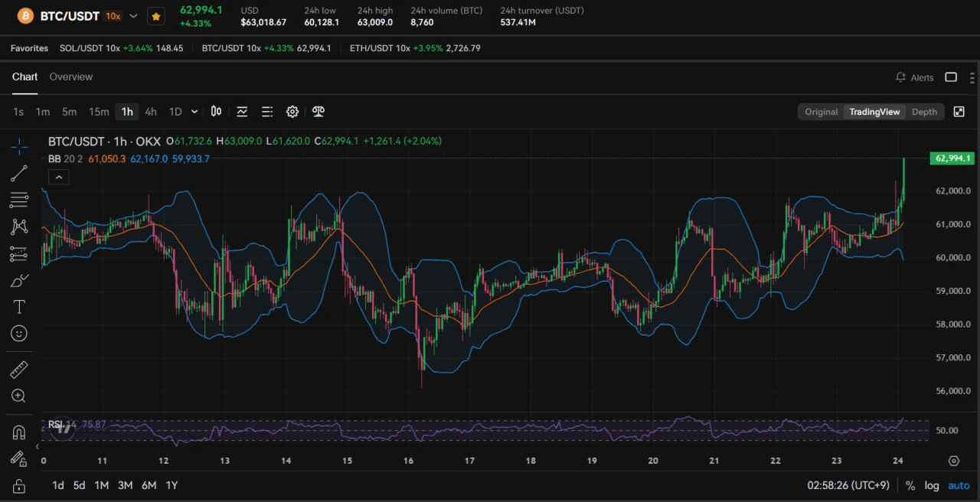The height and width of the screenshot is (502, 980).
Task: Expand the chart to fullscreen
Action: pos(959,112)
